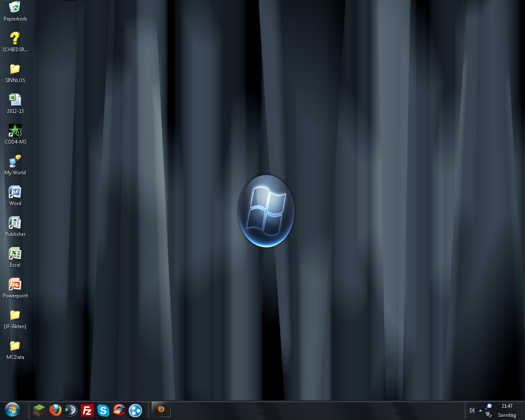
Task: Click the magnifier tray icon
Action: [x=488, y=406]
